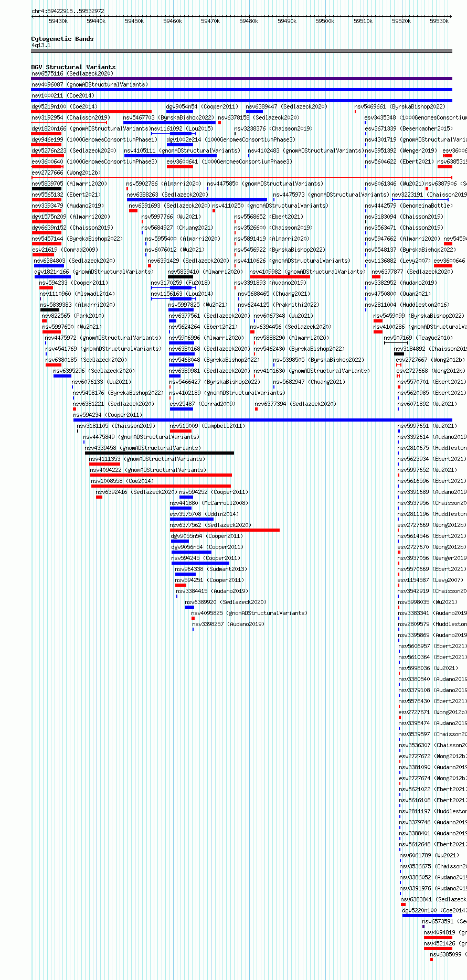Click nsv3170259 (Fu2018) variant label

coord(181,283)
